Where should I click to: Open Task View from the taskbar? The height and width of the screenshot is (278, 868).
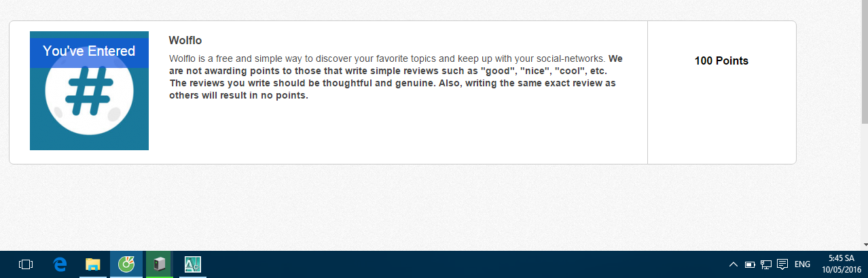pos(26,264)
